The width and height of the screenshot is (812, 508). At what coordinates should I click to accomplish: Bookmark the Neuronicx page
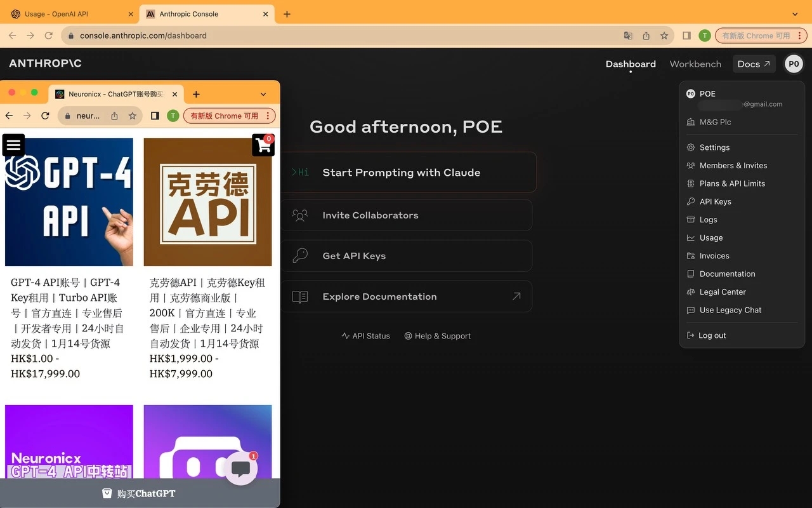point(132,116)
